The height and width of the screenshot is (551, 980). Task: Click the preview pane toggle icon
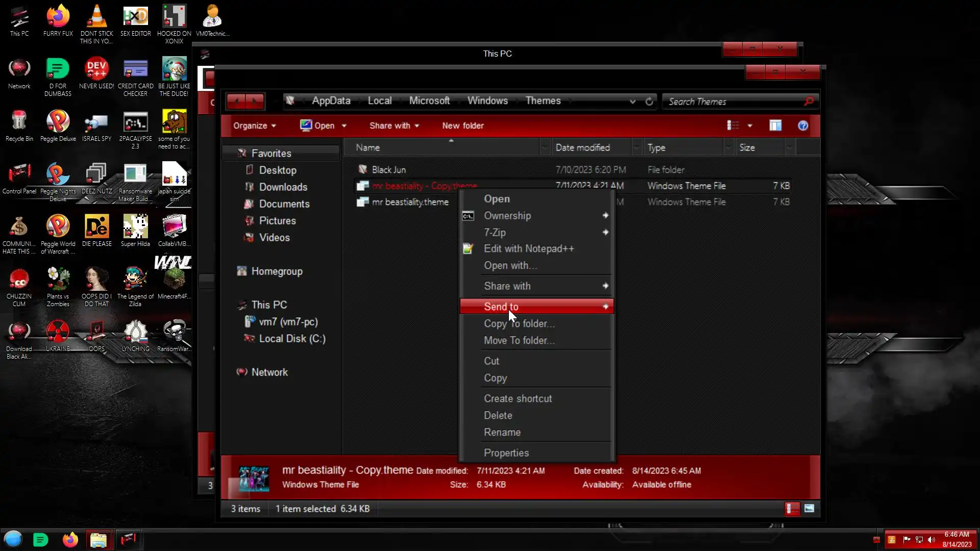click(775, 126)
